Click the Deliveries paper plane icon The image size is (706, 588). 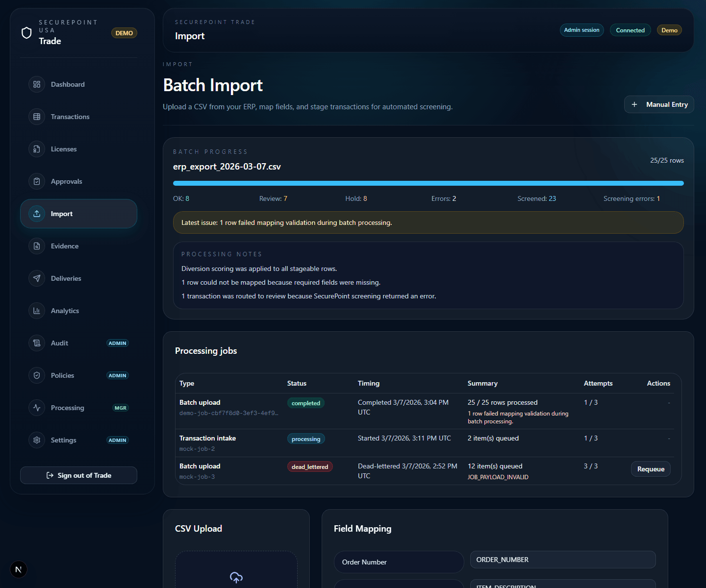pyautogui.click(x=37, y=278)
